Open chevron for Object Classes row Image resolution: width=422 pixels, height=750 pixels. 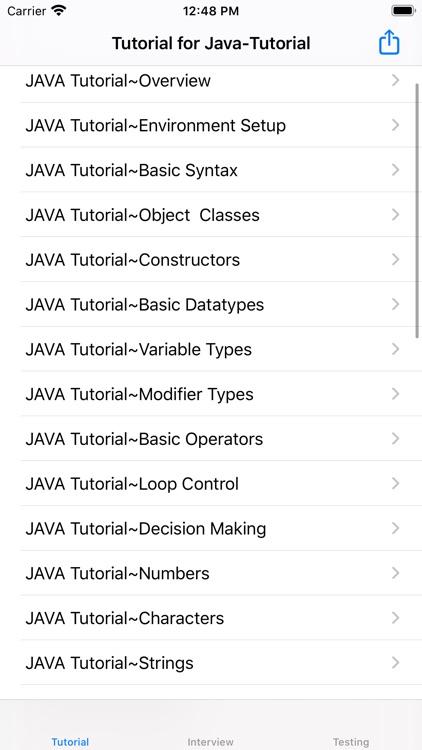pyautogui.click(x=395, y=215)
